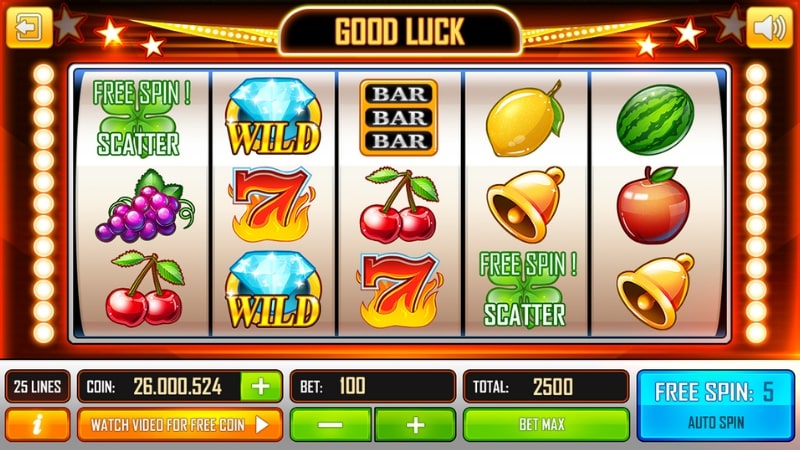Viewport: 800px width, 450px height.
Task: Increase the bet with the plus button
Action: pyautogui.click(x=415, y=424)
